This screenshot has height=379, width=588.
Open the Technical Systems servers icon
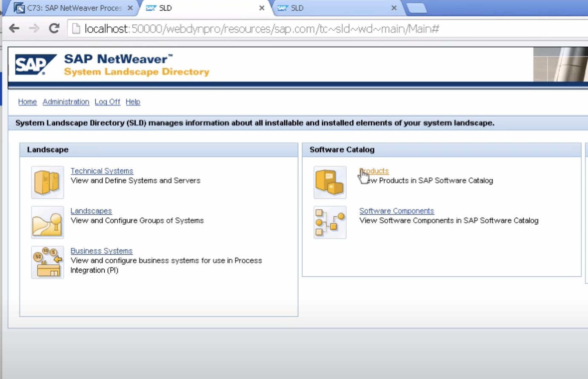coord(47,182)
